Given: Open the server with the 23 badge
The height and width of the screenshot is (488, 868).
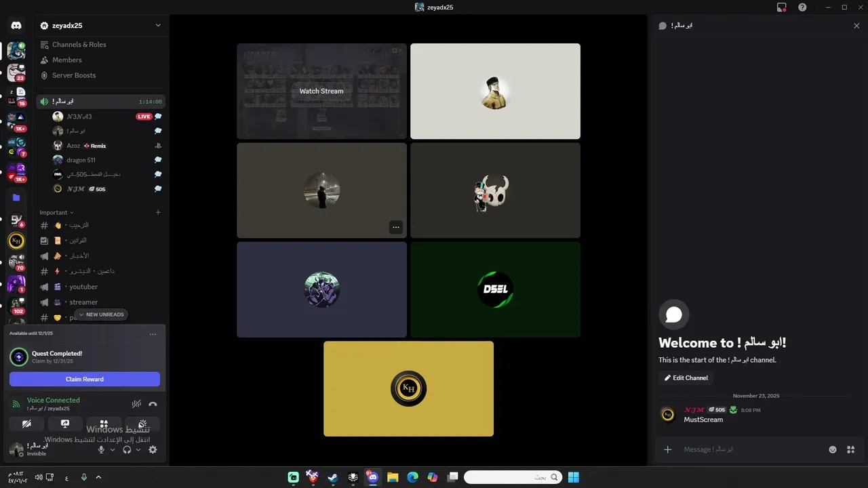Looking at the screenshot, I should [16, 72].
